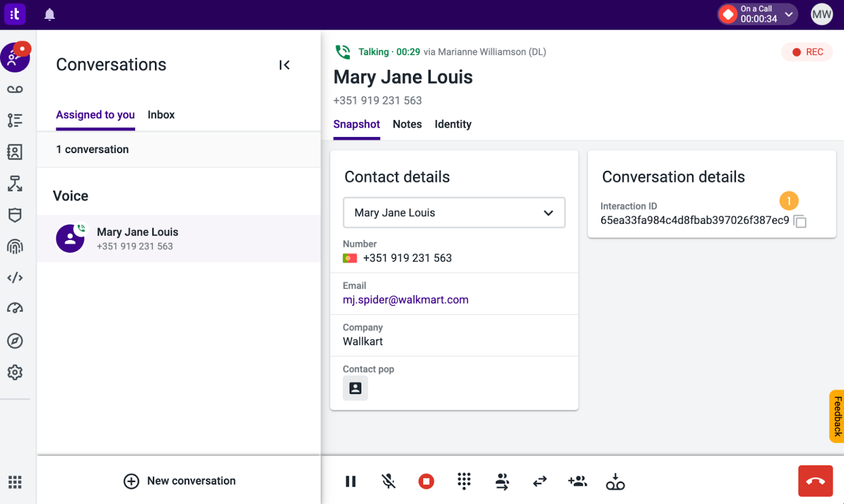Put the call on hold

coord(351,481)
